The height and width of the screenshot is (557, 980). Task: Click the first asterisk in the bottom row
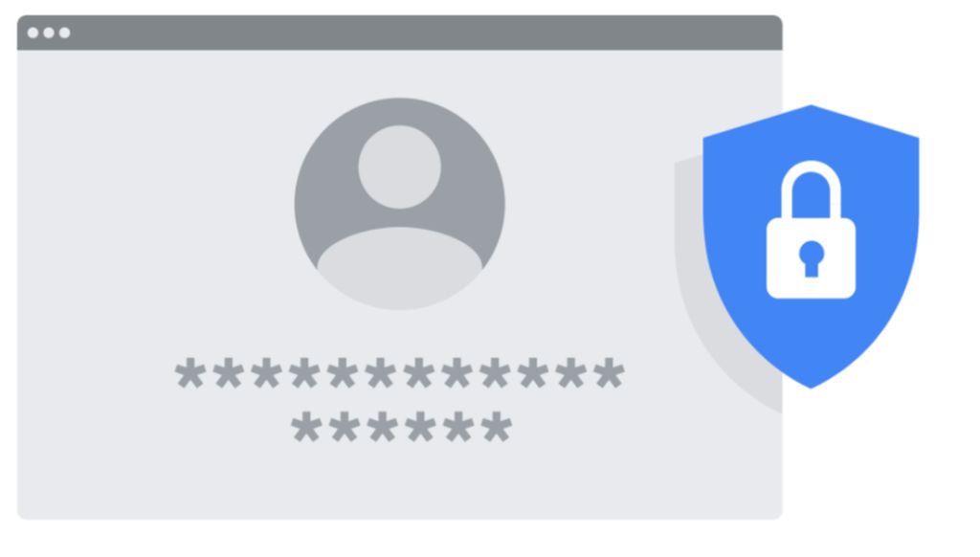pyautogui.click(x=306, y=427)
